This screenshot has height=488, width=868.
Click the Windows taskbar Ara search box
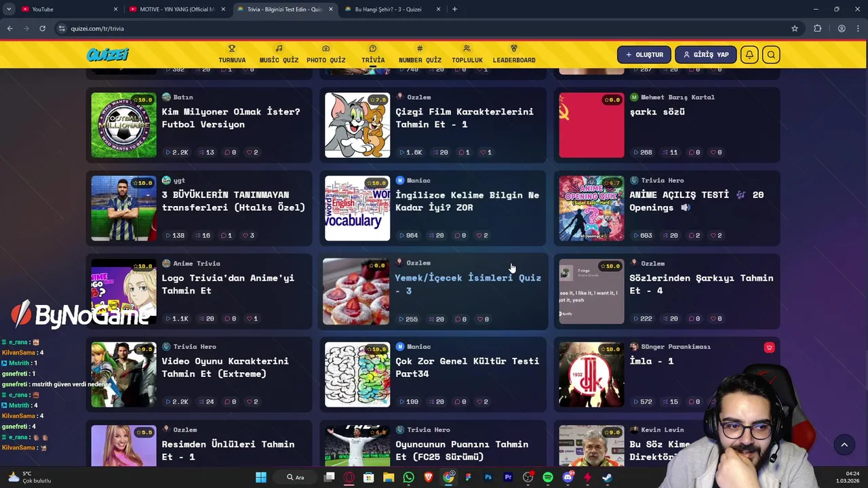point(296,477)
